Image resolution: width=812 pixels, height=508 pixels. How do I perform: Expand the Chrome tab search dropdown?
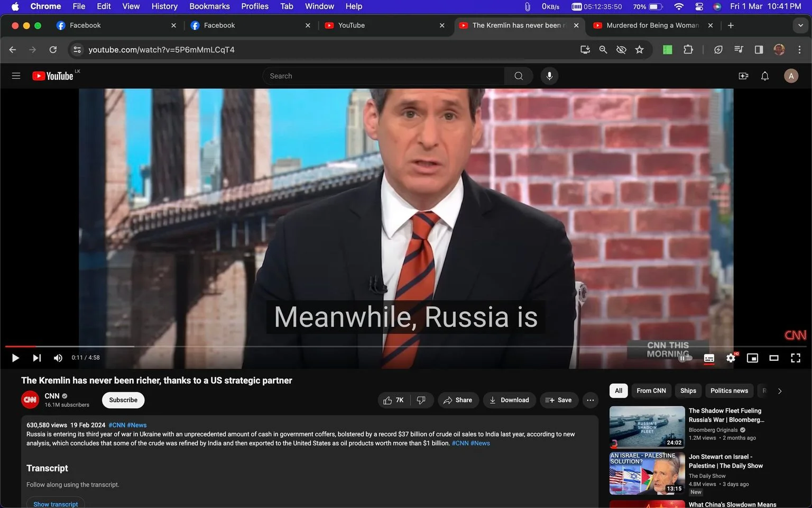(800, 25)
